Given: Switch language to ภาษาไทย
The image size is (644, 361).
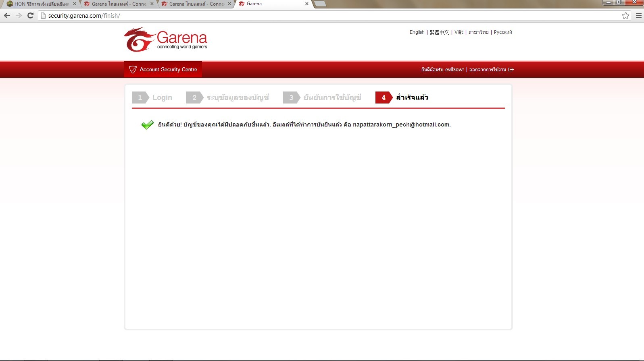Looking at the screenshot, I should pyautogui.click(x=478, y=32).
